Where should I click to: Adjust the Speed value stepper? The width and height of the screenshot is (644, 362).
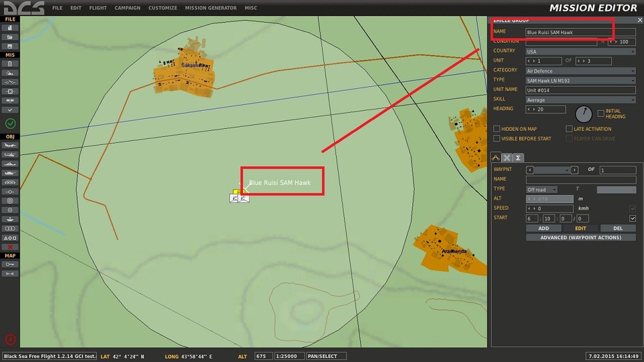click(x=549, y=209)
